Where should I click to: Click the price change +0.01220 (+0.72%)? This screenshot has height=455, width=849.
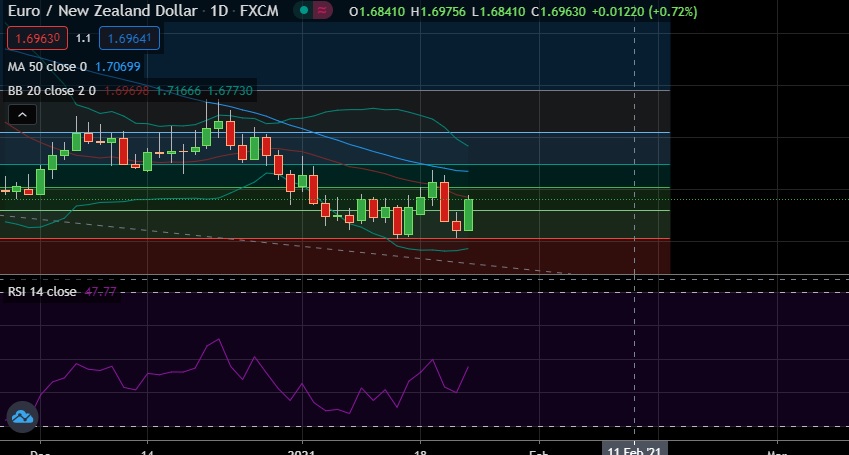click(x=644, y=11)
